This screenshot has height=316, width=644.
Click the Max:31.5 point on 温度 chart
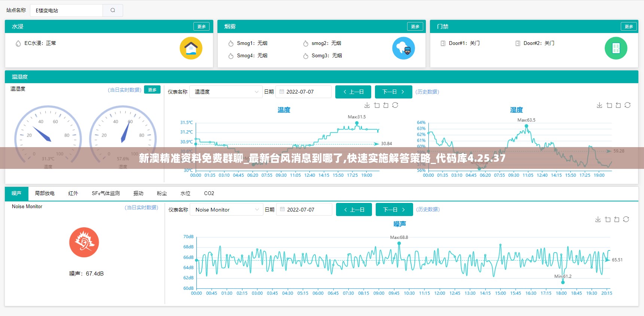357,122
